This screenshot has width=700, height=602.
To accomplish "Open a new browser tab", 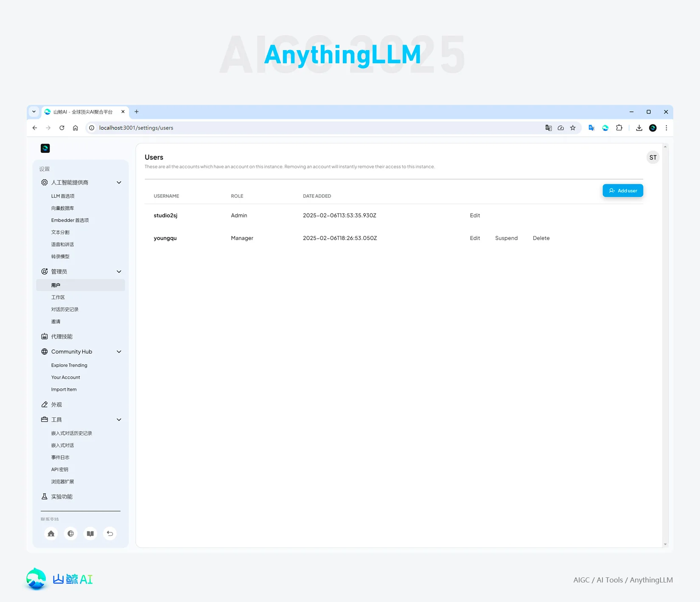I will pyautogui.click(x=137, y=112).
